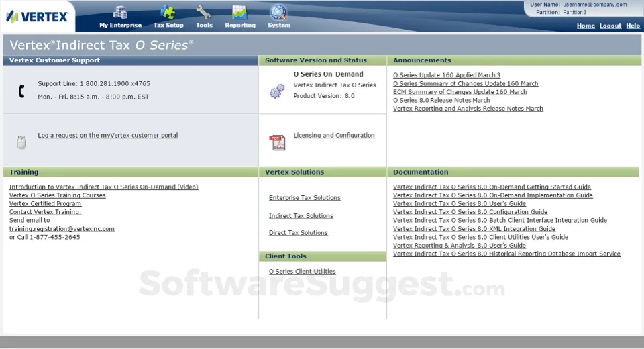Open Vertex O Series Training Courses
The height and width of the screenshot is (349, 644).
(x=58, y=195)
